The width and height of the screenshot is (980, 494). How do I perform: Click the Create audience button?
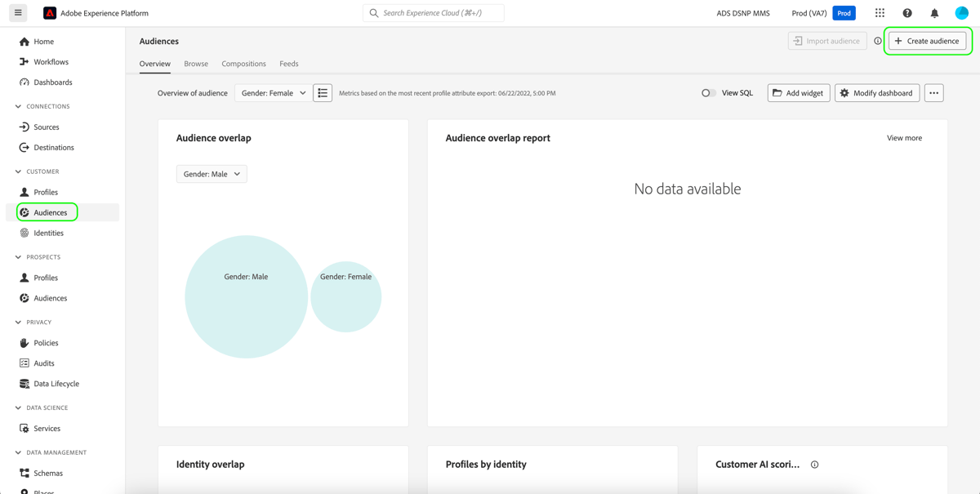927,40
